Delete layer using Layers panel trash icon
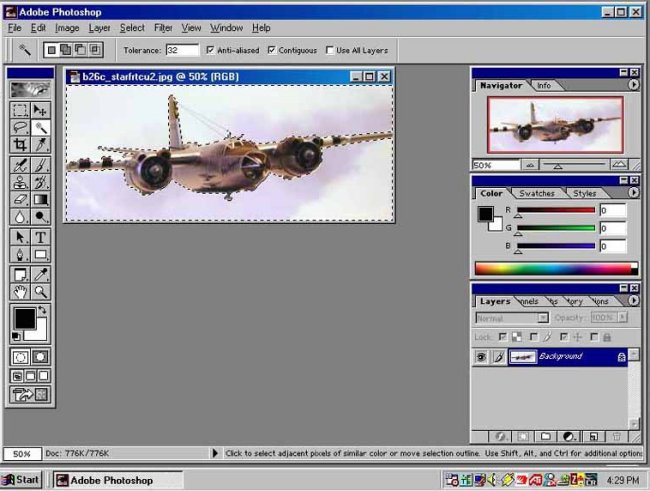The height and width of the screenshot is (491, 650). click(616, 437)
